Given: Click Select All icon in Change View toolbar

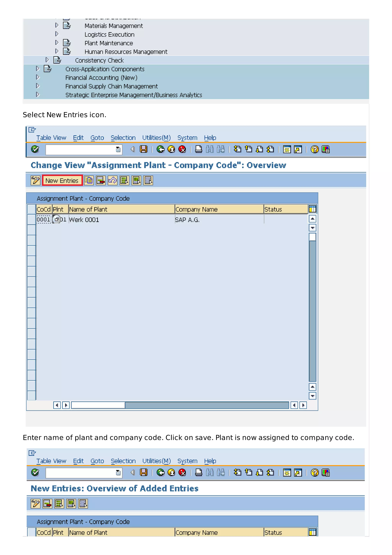Looking at the screenshot, I should pyautogui.click(x=124, y=180).
